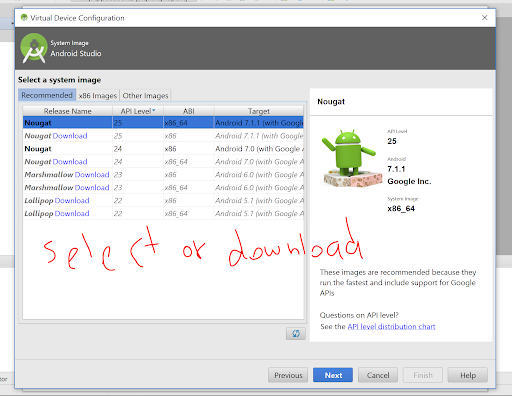Sort by Release Name column header
512x396 pixels.
[x=67, y=111]
